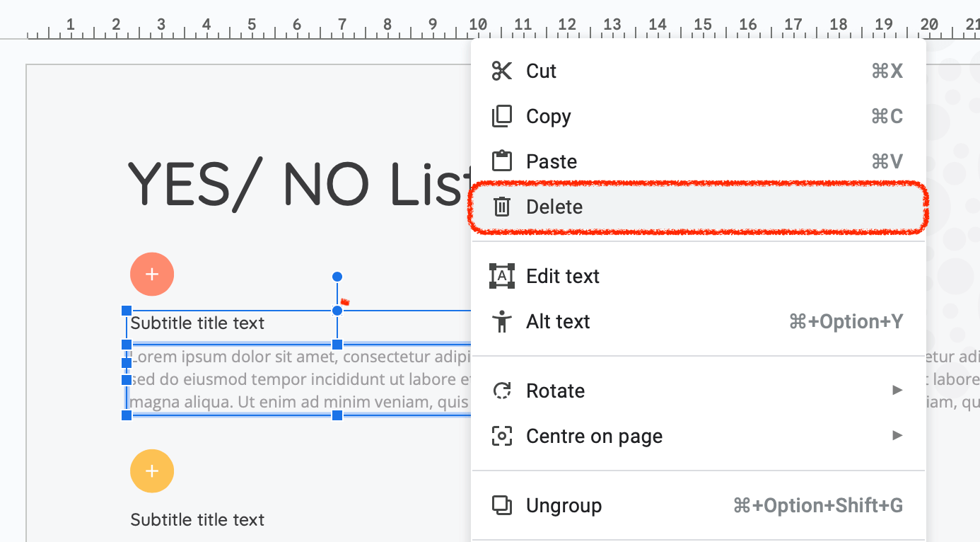The image size is (980, 542).
Task: Click the second 'Subtitle title text' below yellow circle
Action: 197,520
